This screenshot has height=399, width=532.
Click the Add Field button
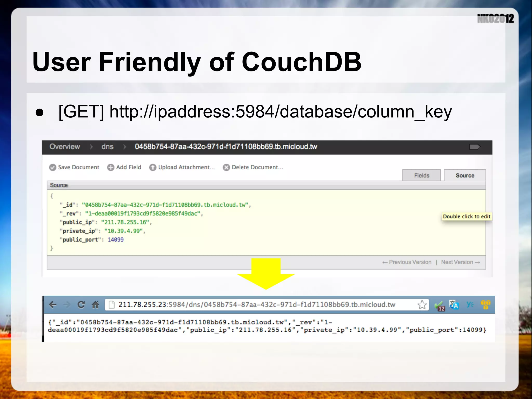(124, 168)
